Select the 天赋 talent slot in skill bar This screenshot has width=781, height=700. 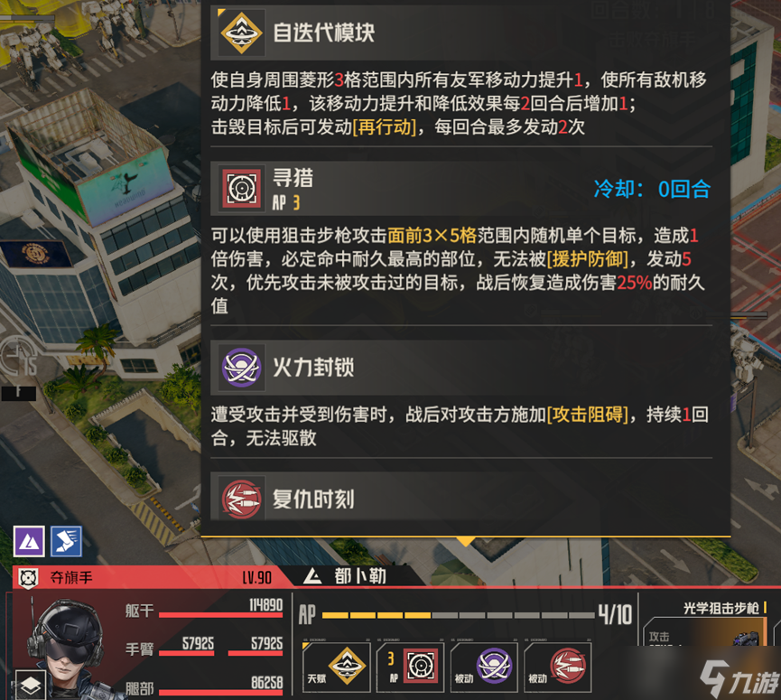pyautogui.click(x=337, y=667)
